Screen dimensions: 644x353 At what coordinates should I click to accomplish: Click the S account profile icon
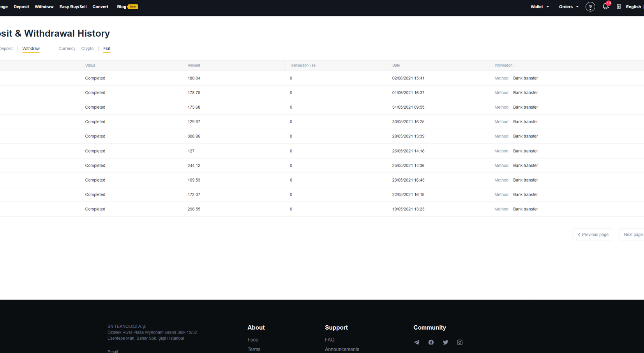(x=590, y=7)
